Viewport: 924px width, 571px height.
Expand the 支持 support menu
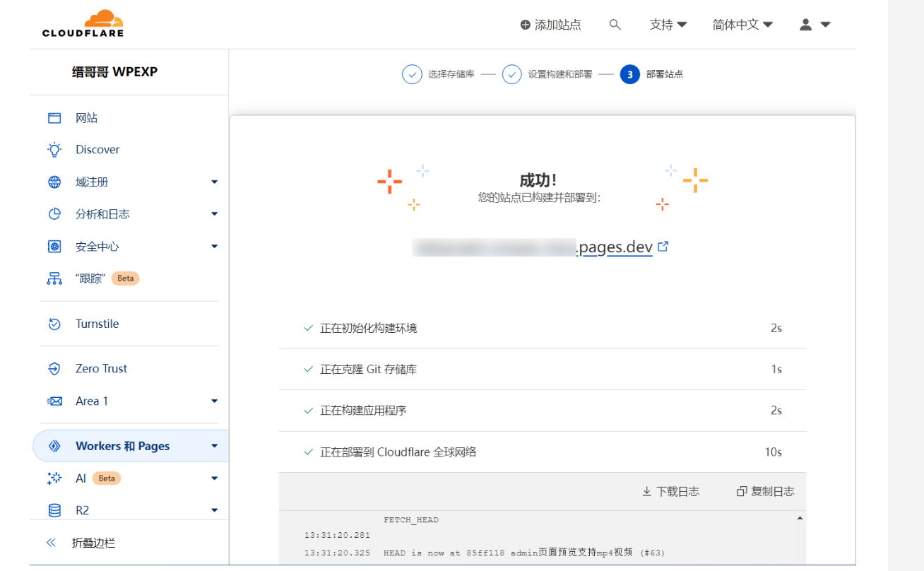[668, 25]
